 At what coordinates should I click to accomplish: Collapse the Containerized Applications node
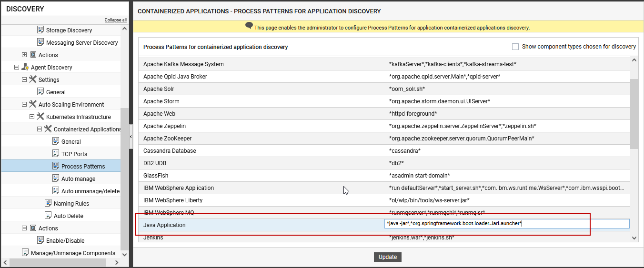point(40,129)
